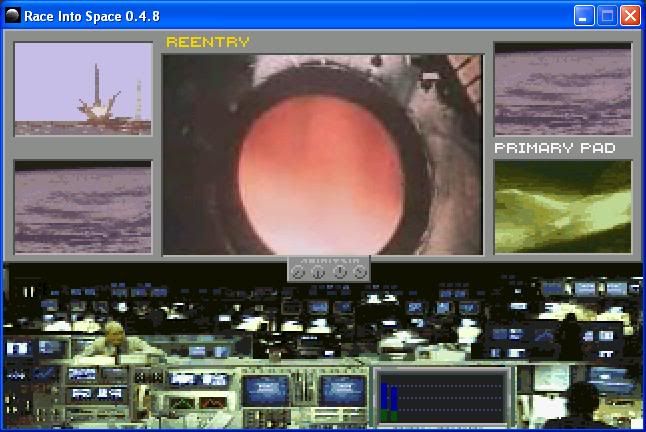Screen dimensions: 646x432
Task: Click the fourth dial in the gauge panel
Action: [360, 272]
